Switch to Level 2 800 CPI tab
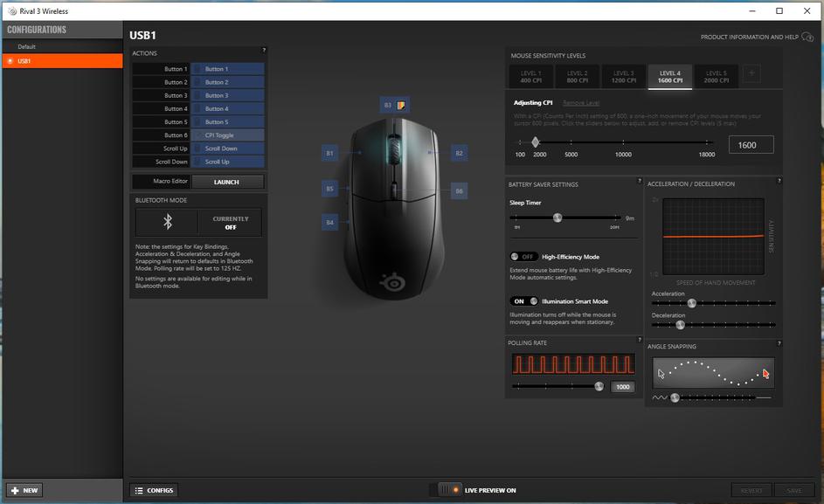This screenshot has height=504, width=824. click(577, 77)
